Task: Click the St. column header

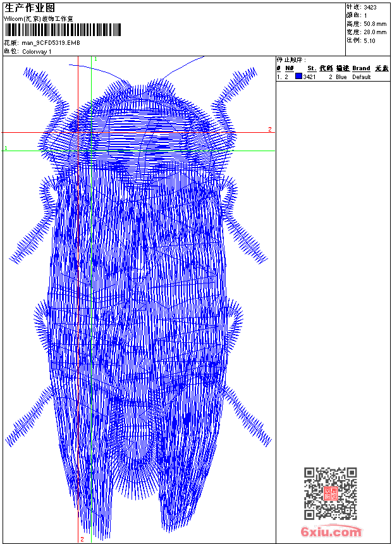Action: pyautogui.click(x=311, y=68)
